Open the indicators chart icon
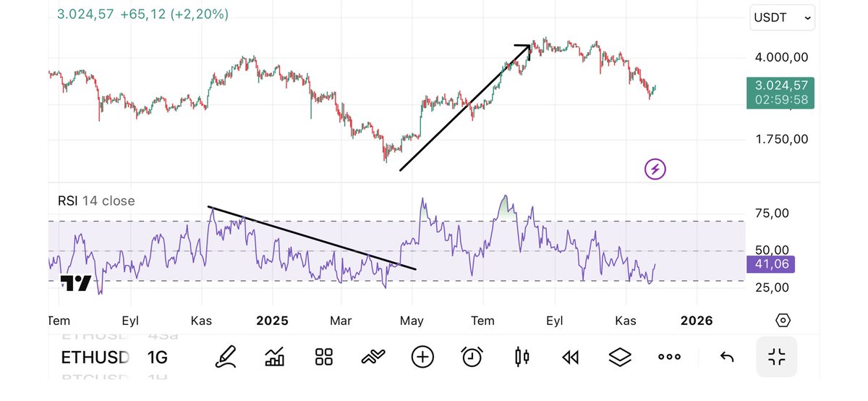Viewport: 868px width, 401px height. tap(275, 356)
